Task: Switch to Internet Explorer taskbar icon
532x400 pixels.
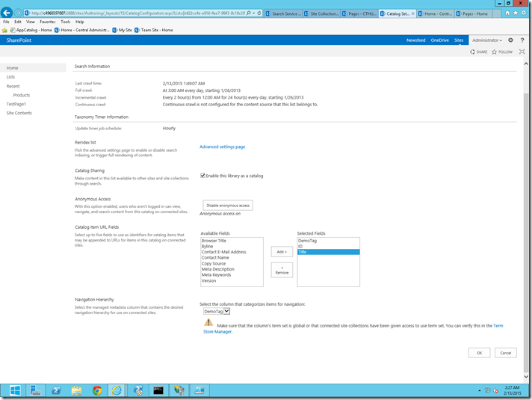Action: (117, 390)
